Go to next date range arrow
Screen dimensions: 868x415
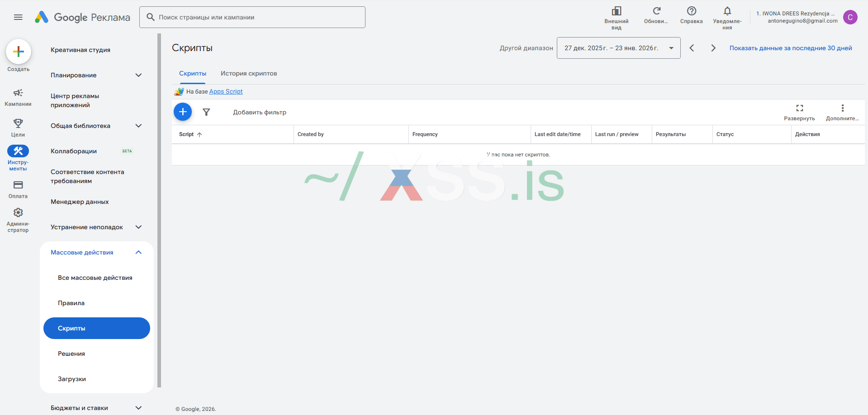click(x=713, y=48)
